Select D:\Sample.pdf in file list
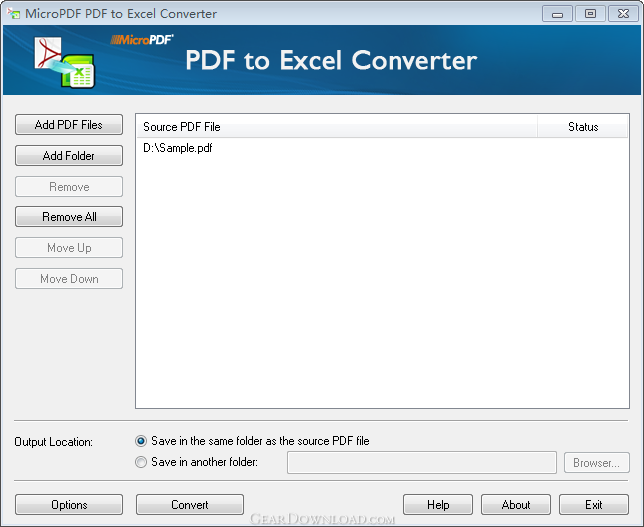Viewport: 644px width, 527px height. pos(177,148)
